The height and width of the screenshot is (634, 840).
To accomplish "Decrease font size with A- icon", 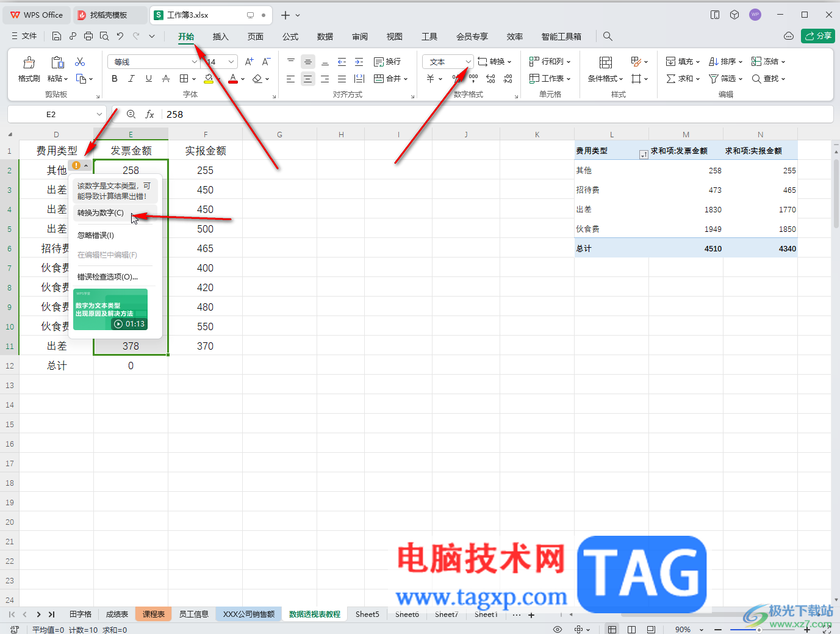I will point(266,62).
